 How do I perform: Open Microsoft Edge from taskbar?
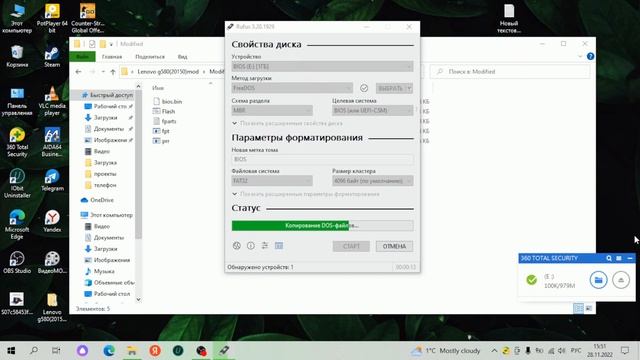pyautogui.click(x=109, y=351)
